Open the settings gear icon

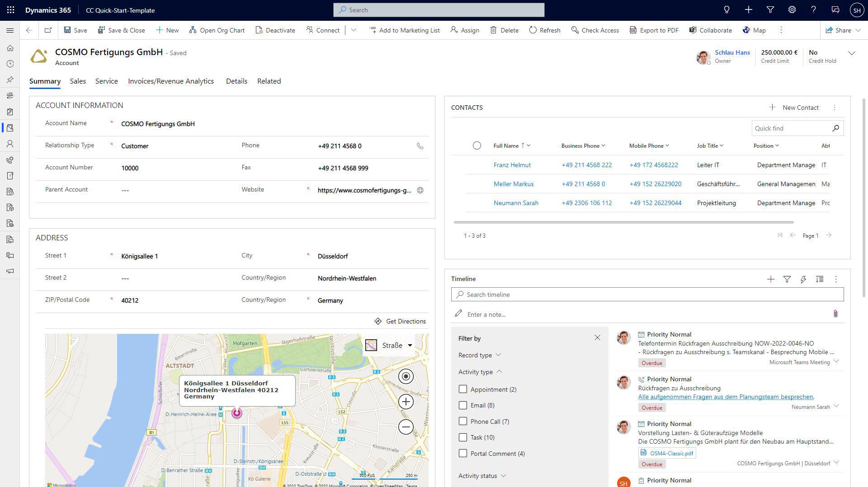pos(792,10)
